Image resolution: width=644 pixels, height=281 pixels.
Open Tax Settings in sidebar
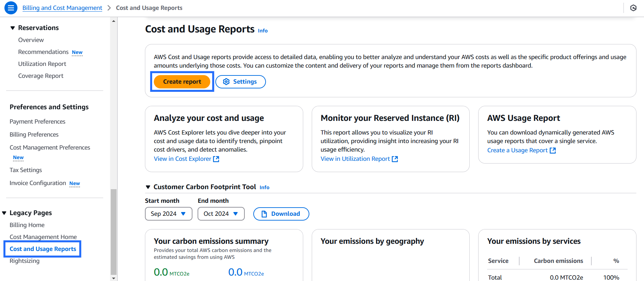(26, 170)
